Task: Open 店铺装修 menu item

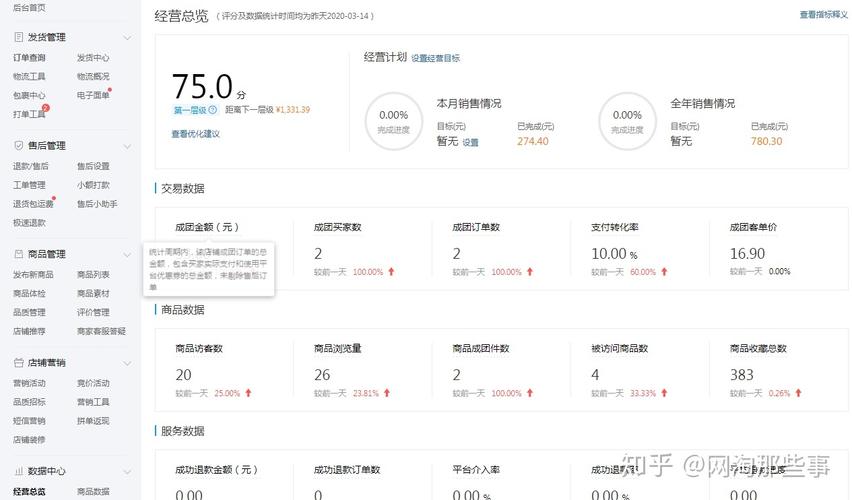Action: [29, 440]
